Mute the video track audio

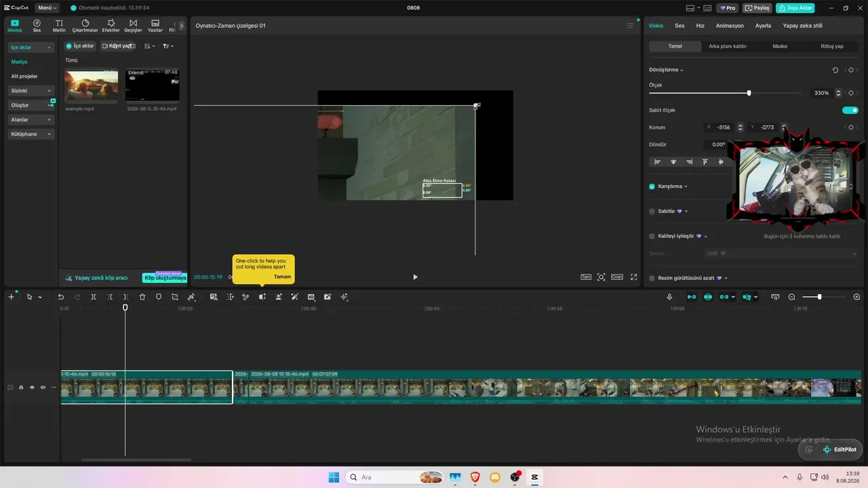(x=43, y=388)
